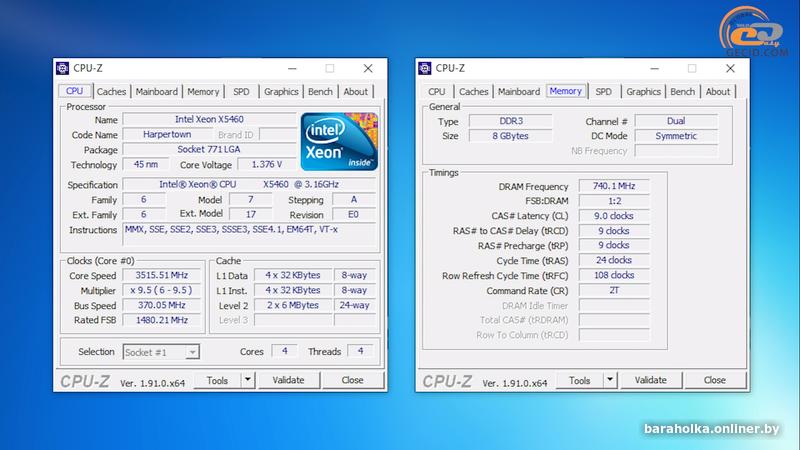Open About tab in left CPU-Z window
The width and height of the screenshot is (800, 450).
coord(356,91)
